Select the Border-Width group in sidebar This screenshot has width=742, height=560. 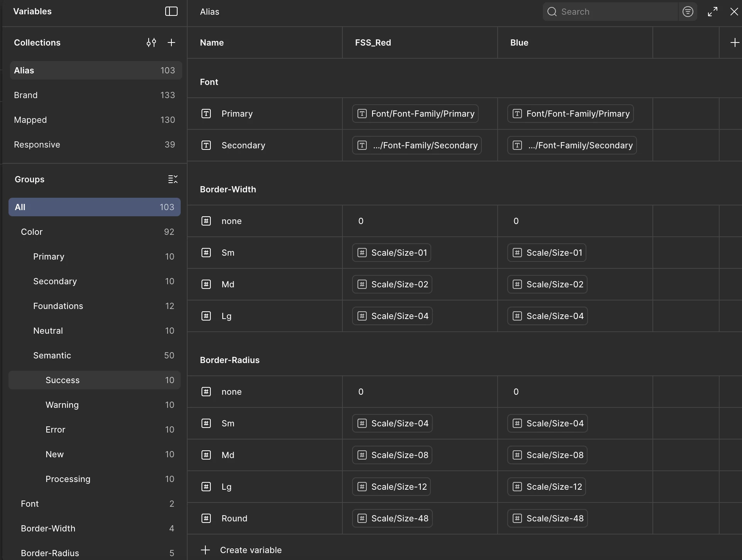point(95,528)
